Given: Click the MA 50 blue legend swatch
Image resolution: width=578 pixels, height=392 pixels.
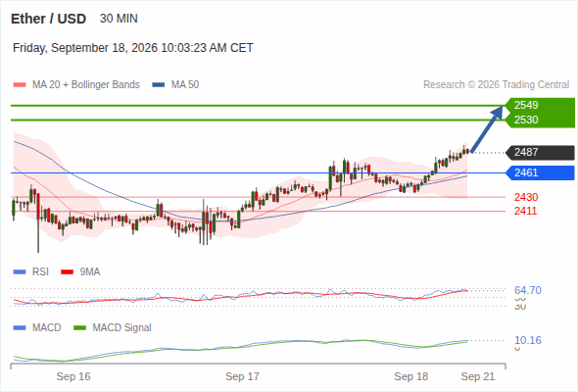Looking at the screenshot, I should pos(158,85).
